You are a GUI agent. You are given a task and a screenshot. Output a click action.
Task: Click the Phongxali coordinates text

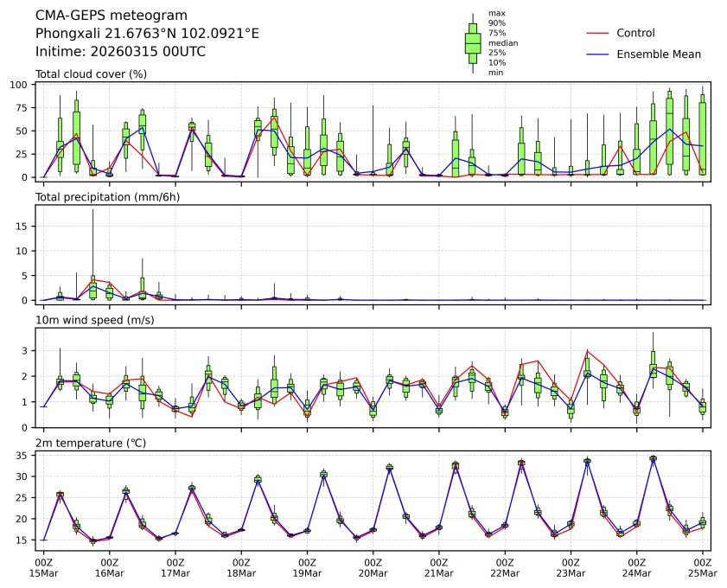pyautogui.click(x=147, y=34)
